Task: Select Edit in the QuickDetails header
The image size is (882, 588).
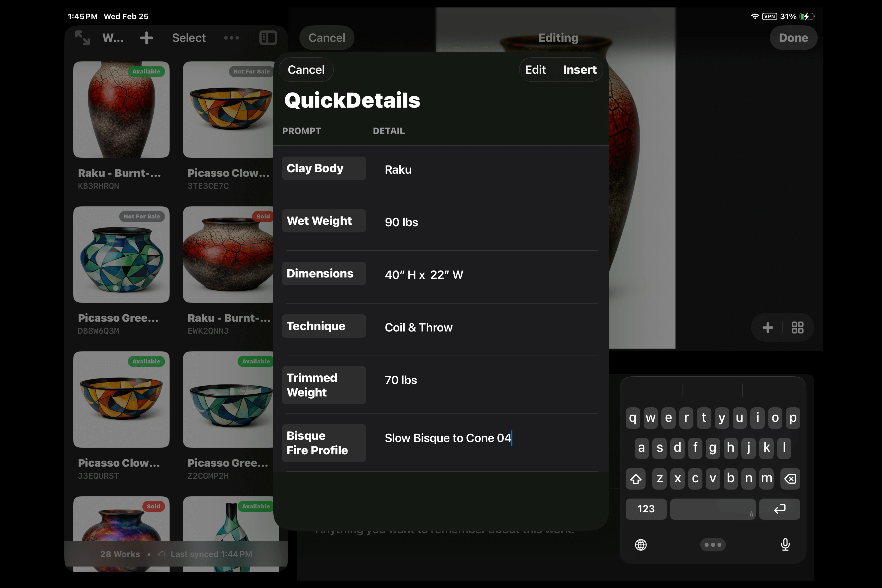Action: point(535,69)
